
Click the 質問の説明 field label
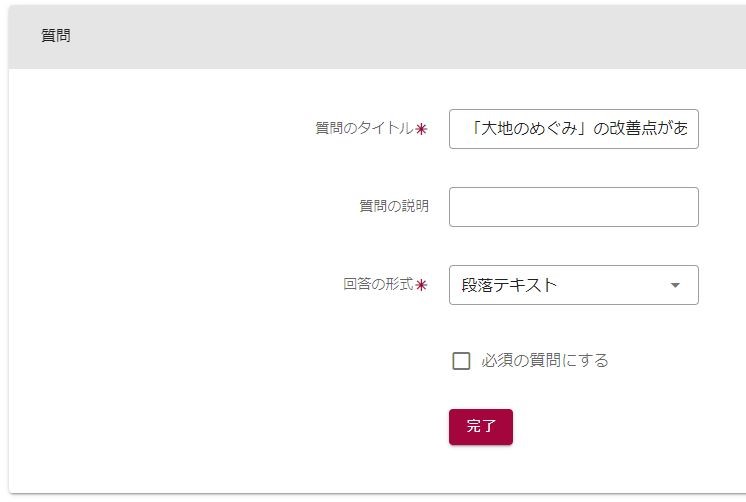point(394,206)
